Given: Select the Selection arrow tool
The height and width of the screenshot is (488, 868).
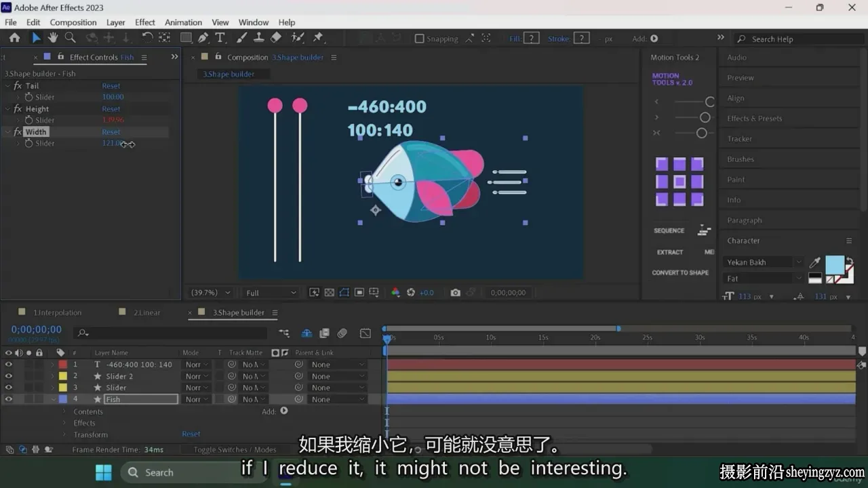Looking at the screenshot, I should point(36,38).
